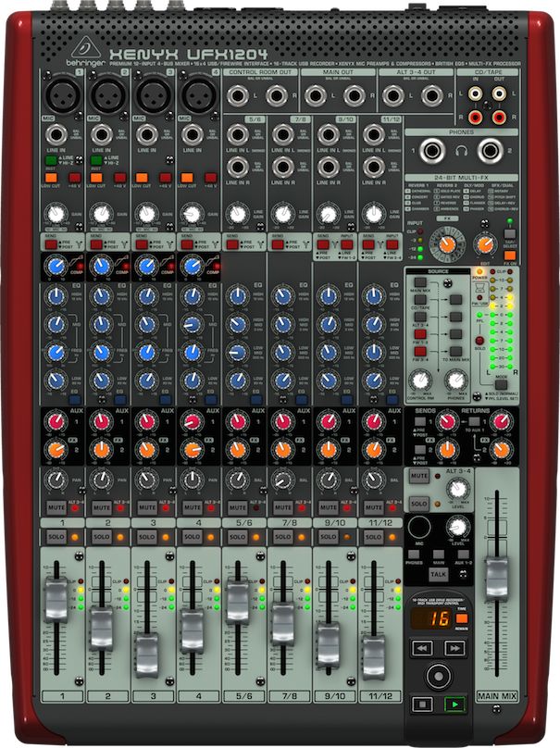Screen dimensions: 560x748
Task: Click the FX preset selector knob
Action: pyautogui.click(x=447, y=244)
